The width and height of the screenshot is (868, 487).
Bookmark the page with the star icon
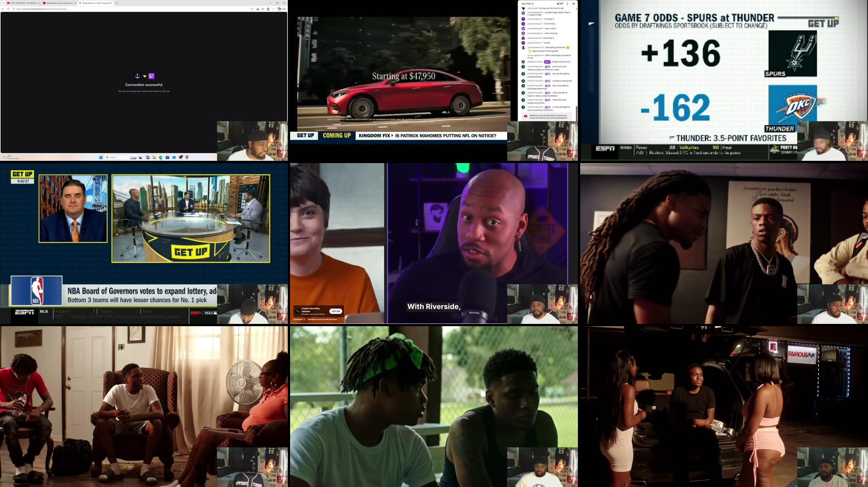[252, 9]
